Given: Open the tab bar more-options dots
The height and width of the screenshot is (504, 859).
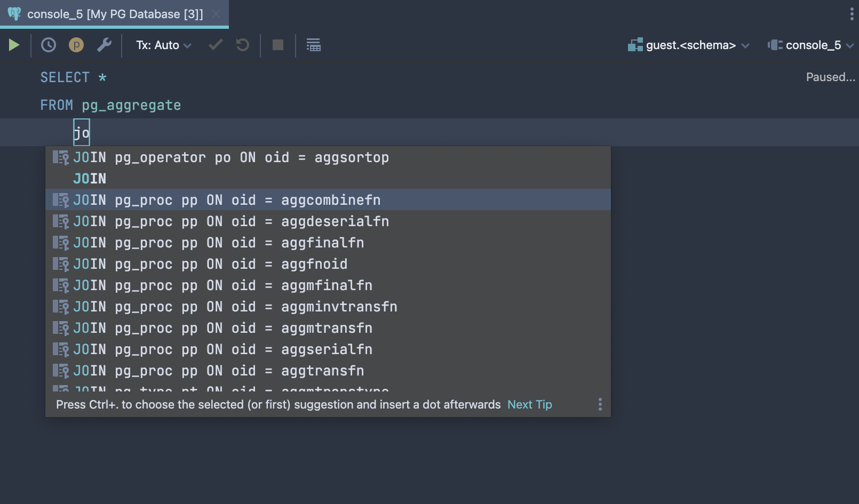Looking at the screenshot, I should click(852, 14).
